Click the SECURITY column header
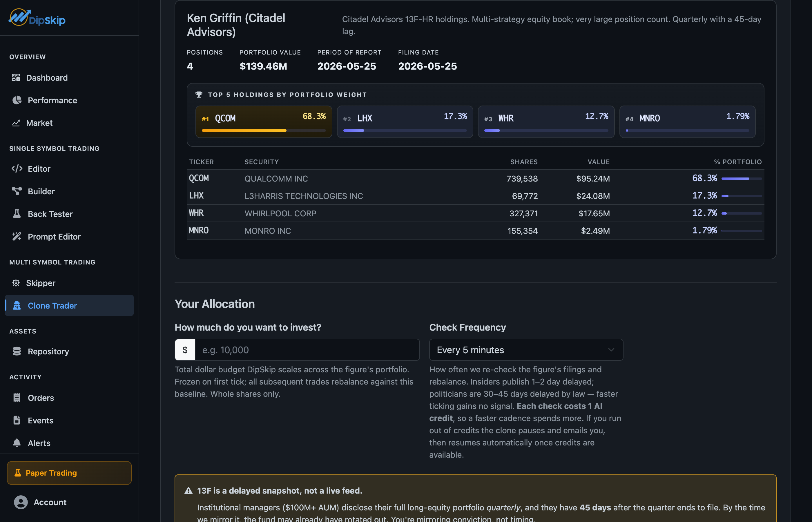The height and width of the screenshot is (522, 812). tap(262, 162)
